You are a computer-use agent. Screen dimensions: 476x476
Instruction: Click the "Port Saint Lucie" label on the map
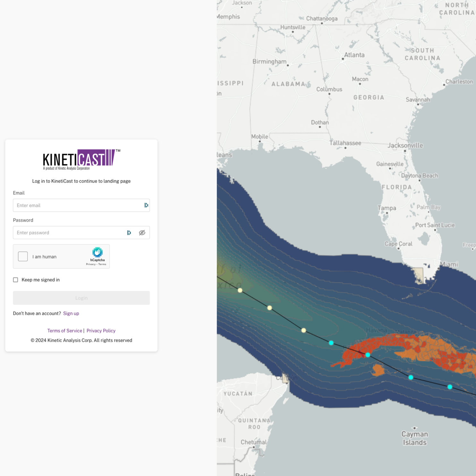click(x=435, y=225)
